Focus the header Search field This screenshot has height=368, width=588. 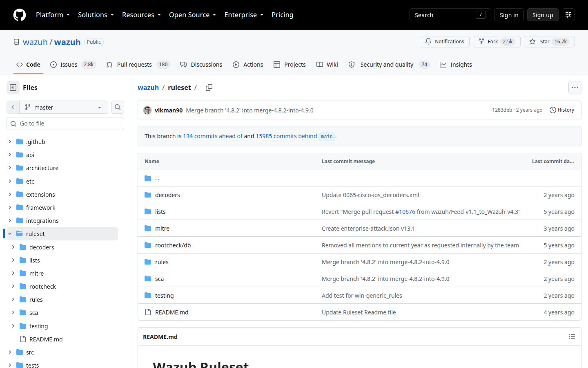tap(450, 15)
